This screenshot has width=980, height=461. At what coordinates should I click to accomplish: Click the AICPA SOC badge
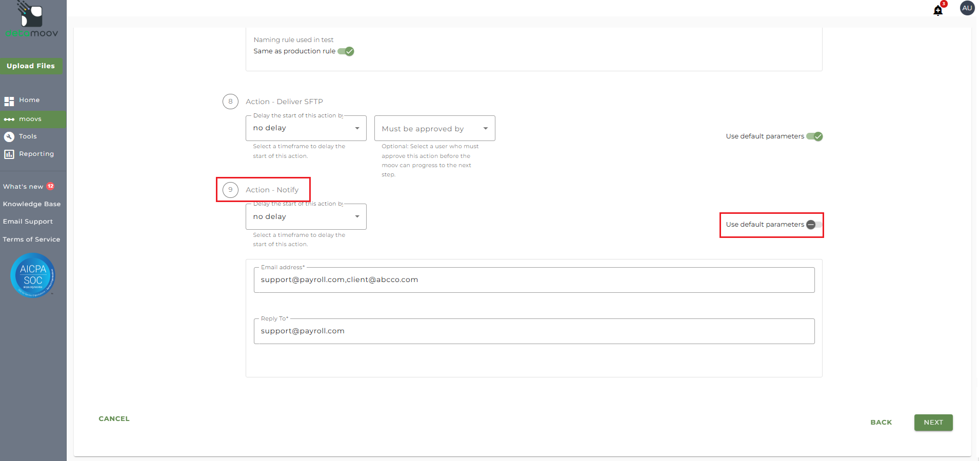point(33,275)
